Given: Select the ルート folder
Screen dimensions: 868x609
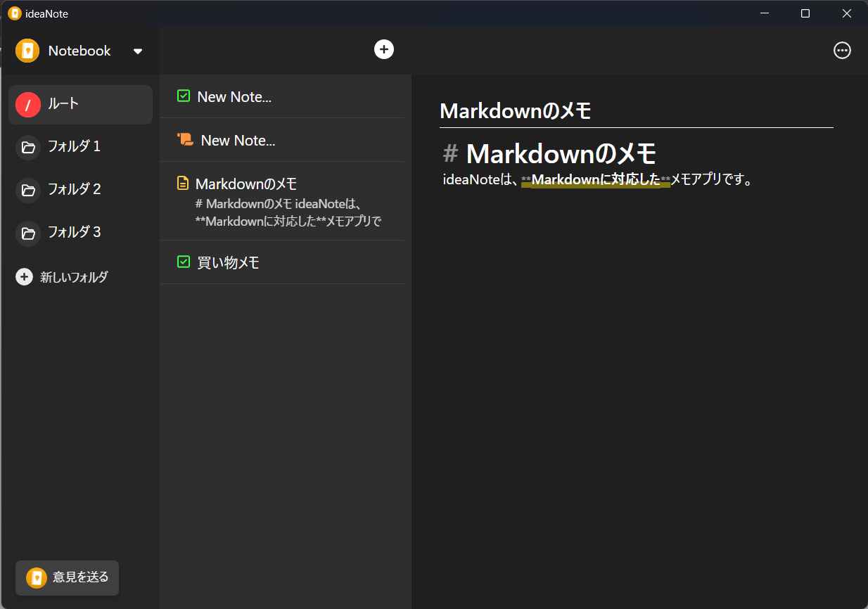Looking at the screenshot, I should (80, 105).
